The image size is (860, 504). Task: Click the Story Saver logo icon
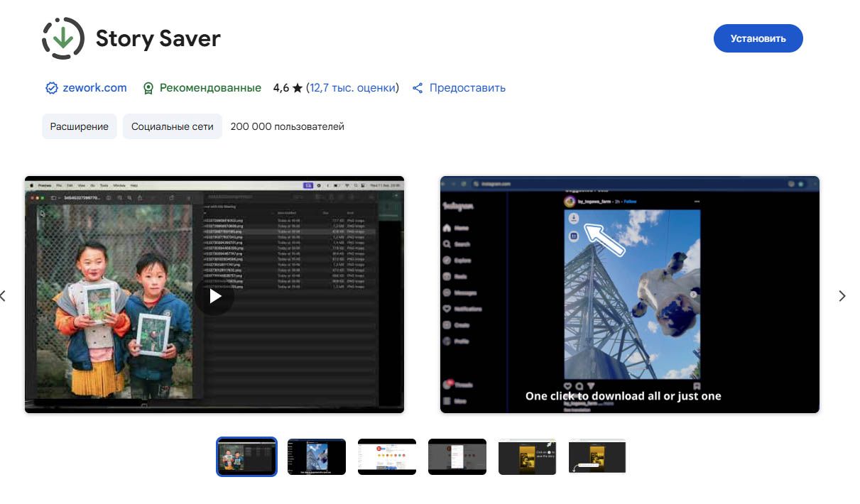(x=63, y=38)
